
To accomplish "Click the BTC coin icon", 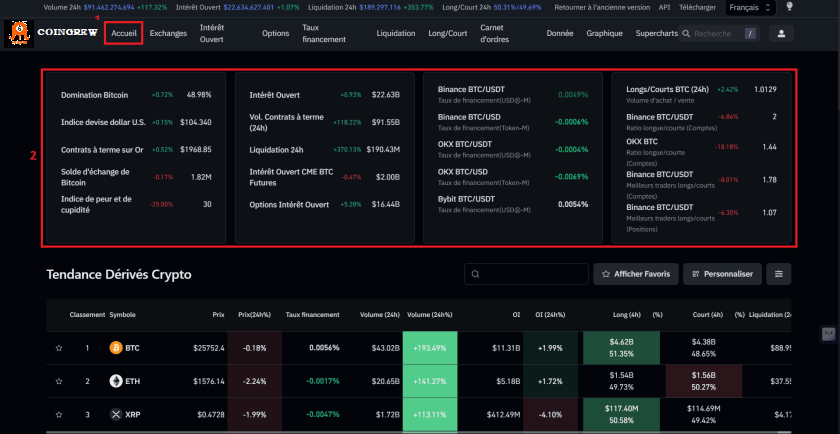I will pos(115,348).
